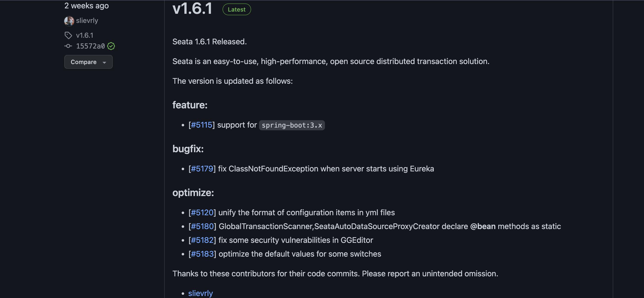
Task: Click the '2 weeks ago' timestamp
Action: [86, 5]
